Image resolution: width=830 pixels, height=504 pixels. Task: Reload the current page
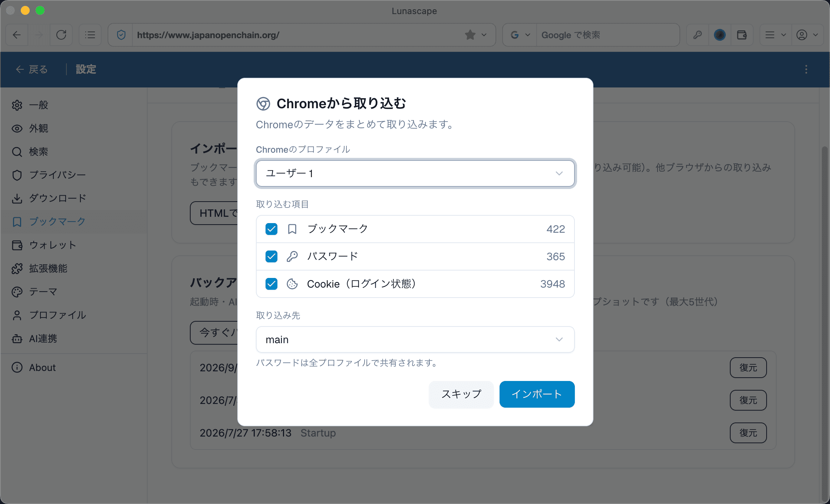point(61,35)
